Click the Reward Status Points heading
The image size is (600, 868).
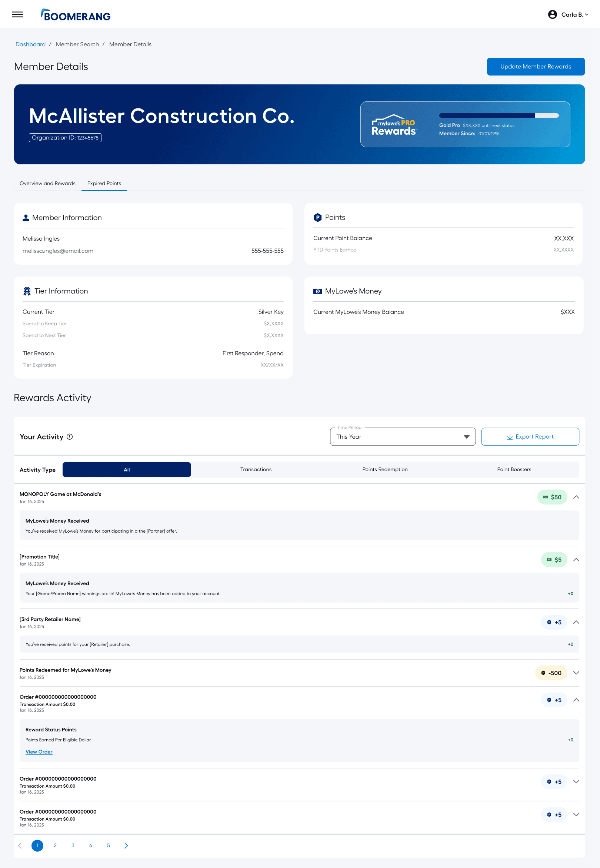(51, 730)
